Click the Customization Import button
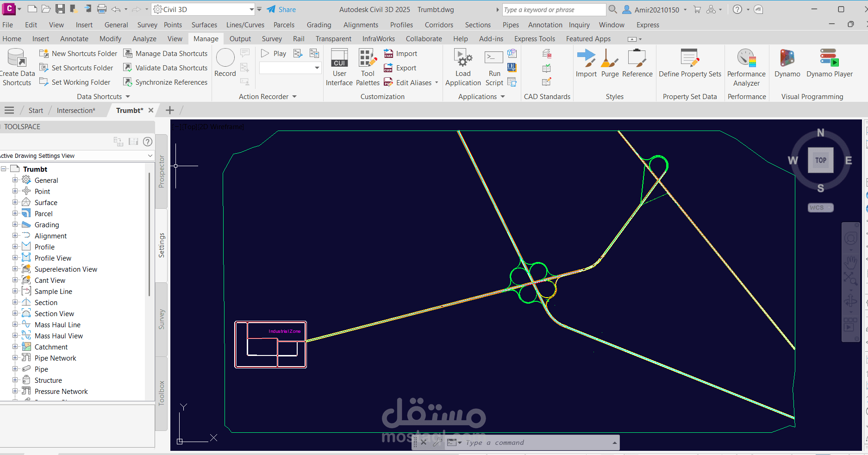Screen dimensions: 868x455 click(x=401, y=54)
